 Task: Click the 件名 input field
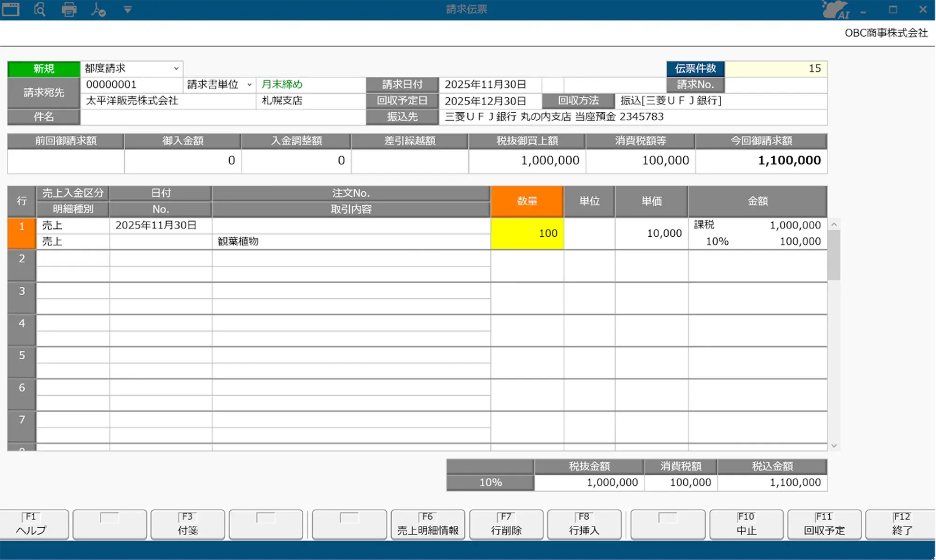222,117
